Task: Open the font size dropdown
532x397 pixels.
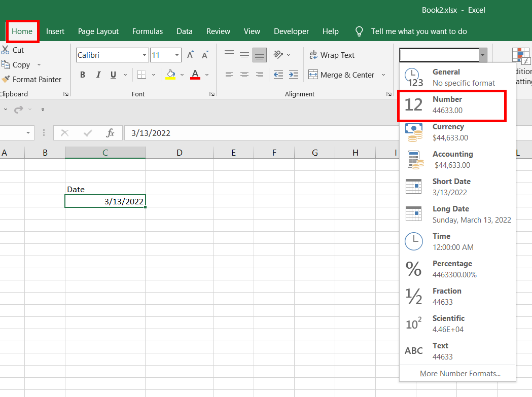Action: (177, 55)
